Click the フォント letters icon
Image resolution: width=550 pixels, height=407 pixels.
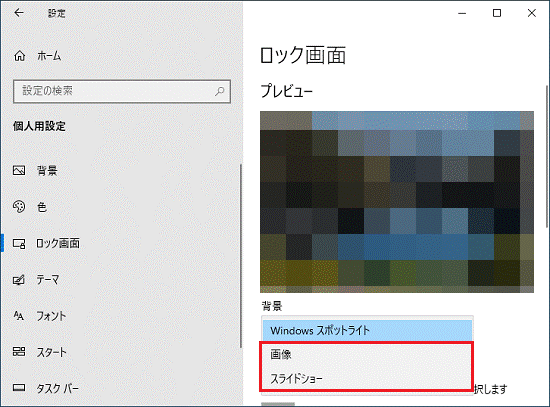tap(19, 316)
